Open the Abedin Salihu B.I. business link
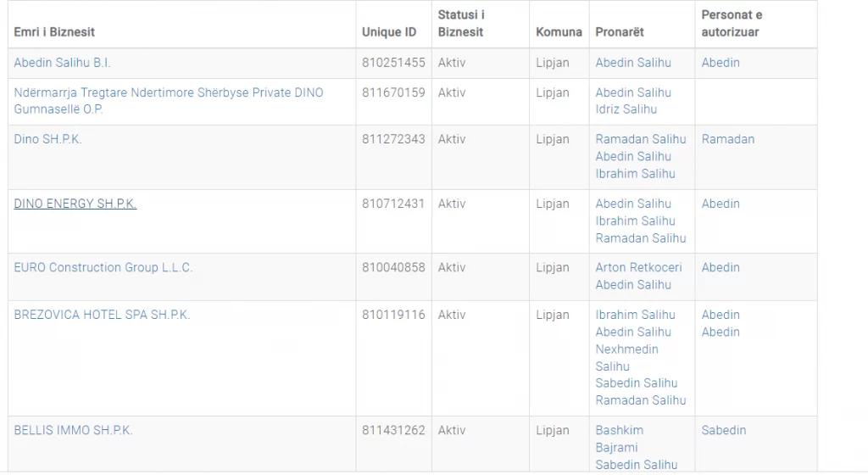868x475 pixels. [62, 63]
